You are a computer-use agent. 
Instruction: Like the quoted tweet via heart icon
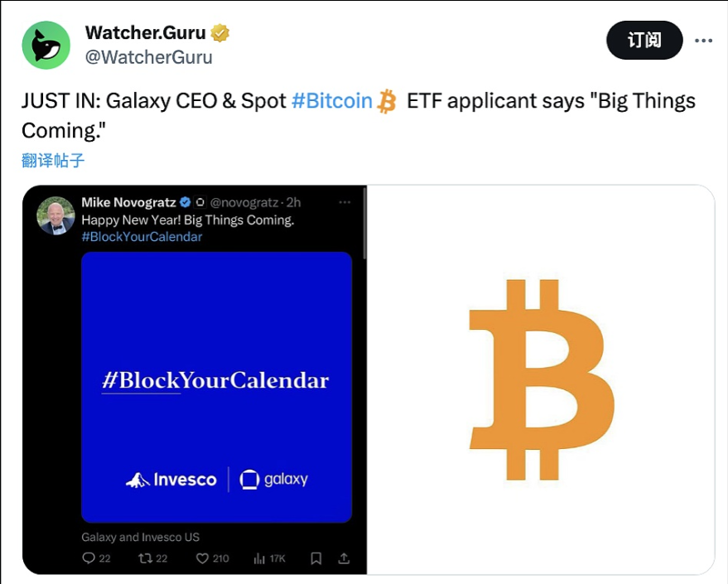[x=202, y=558]
